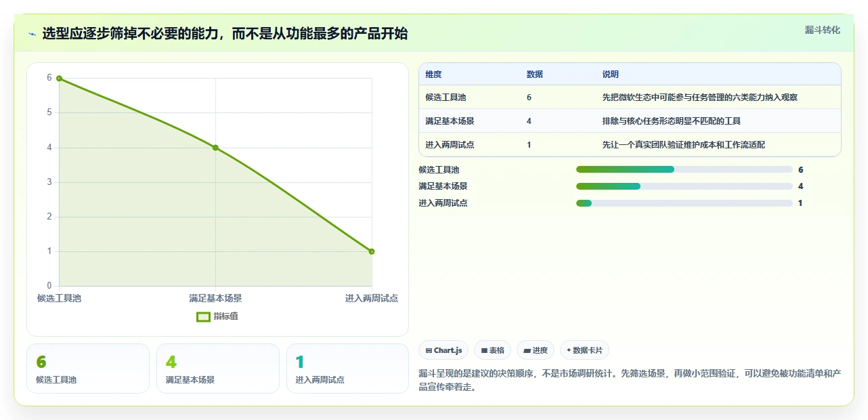Click the 候选工具池 x-axis label under the chart
This screenshot has height=420, width=868.
[x=59, y=298]
